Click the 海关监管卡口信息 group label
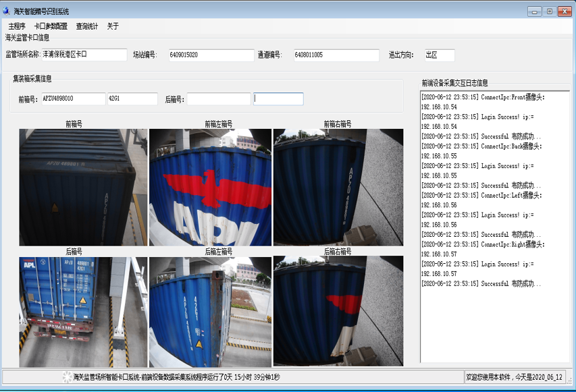The width and height of the screenshot is (576, 392). click(27, 37)
